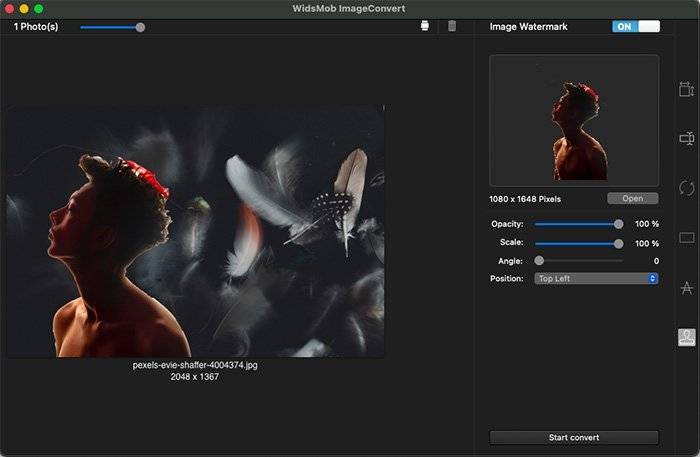Expand the Position dropdown
The width and height of the screenshot is (700, 457).
point(596,278)
